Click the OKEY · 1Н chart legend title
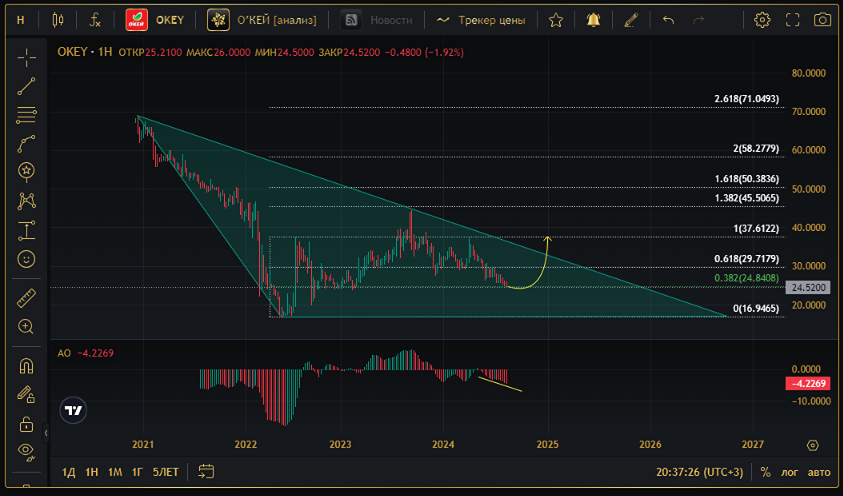Viewport: 843px width, 496px height. (85, 52)
